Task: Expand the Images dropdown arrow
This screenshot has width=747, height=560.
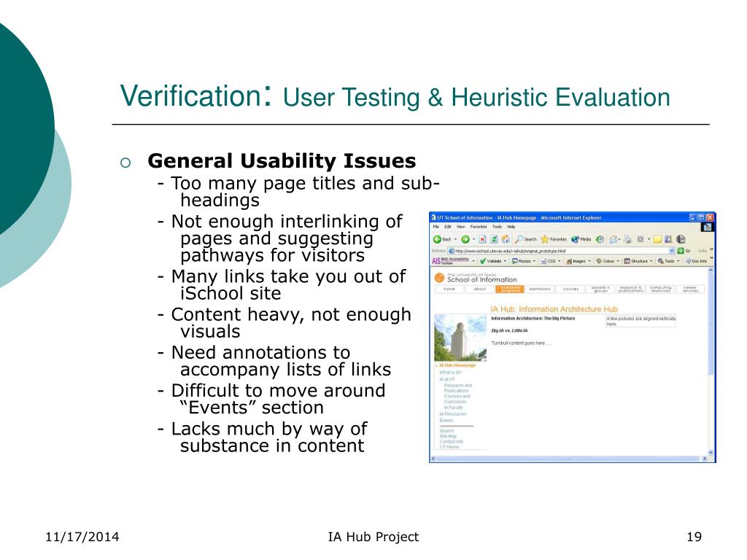Action: [x=589, y=261]
